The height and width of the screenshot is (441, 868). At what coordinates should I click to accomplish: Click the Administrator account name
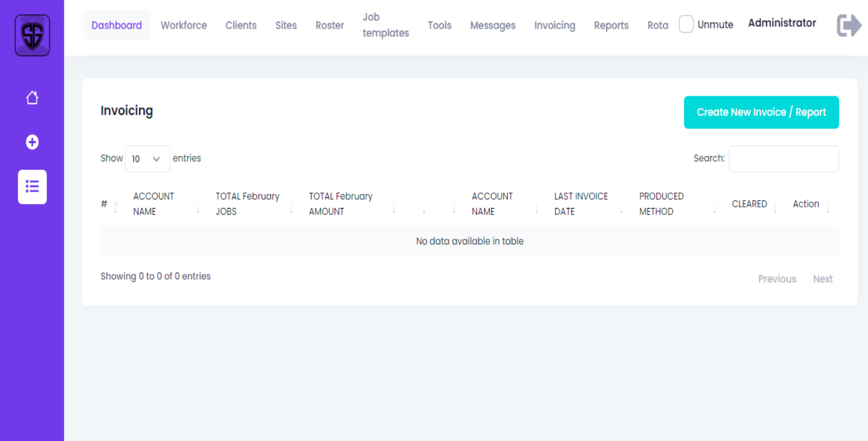point(782,23)
